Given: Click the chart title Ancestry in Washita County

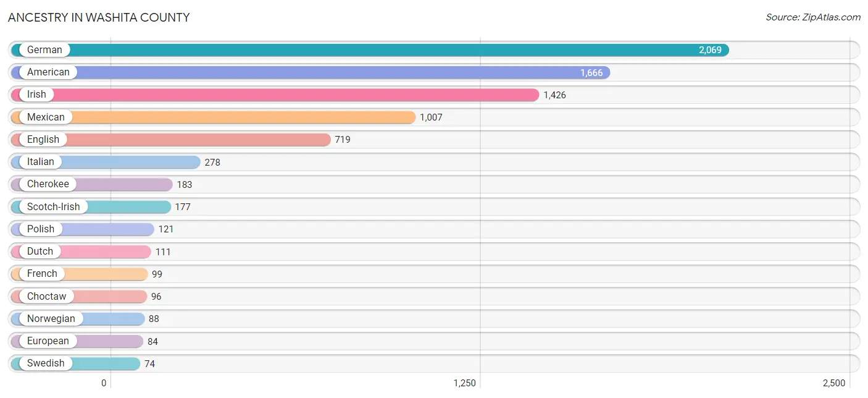Looking at the screenshot, I should tap(99, 18).
